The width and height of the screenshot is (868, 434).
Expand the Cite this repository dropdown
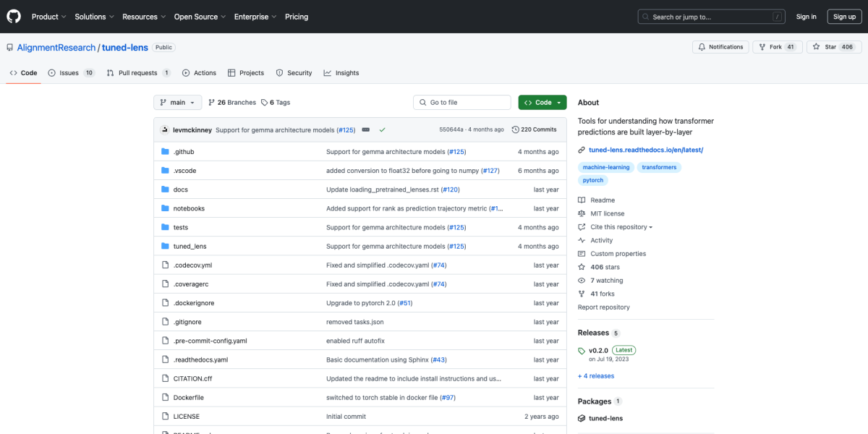621,227
